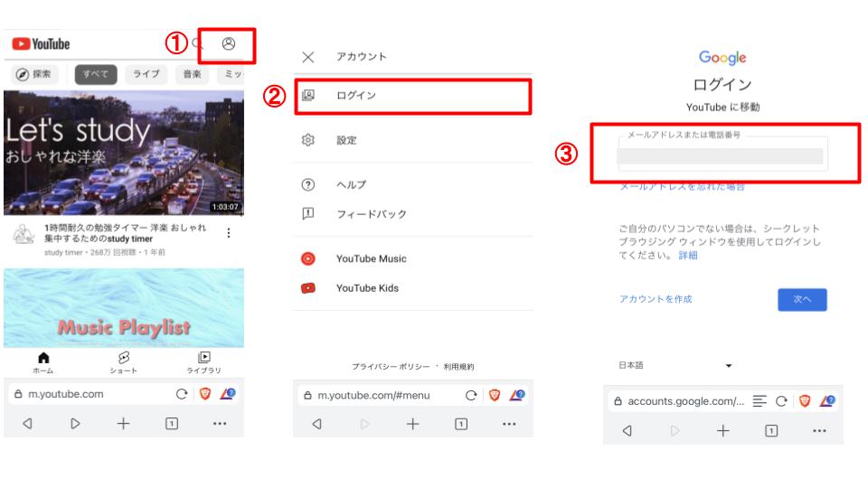This screenshot has height=488, width=868.
Task: Go forward in the first browser screen
Action: click(75, 424)
